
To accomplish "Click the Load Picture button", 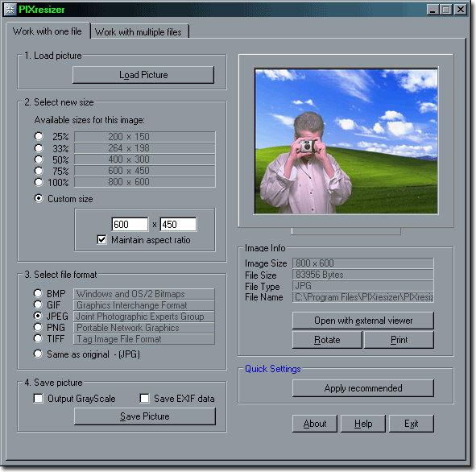I will 143,75.
